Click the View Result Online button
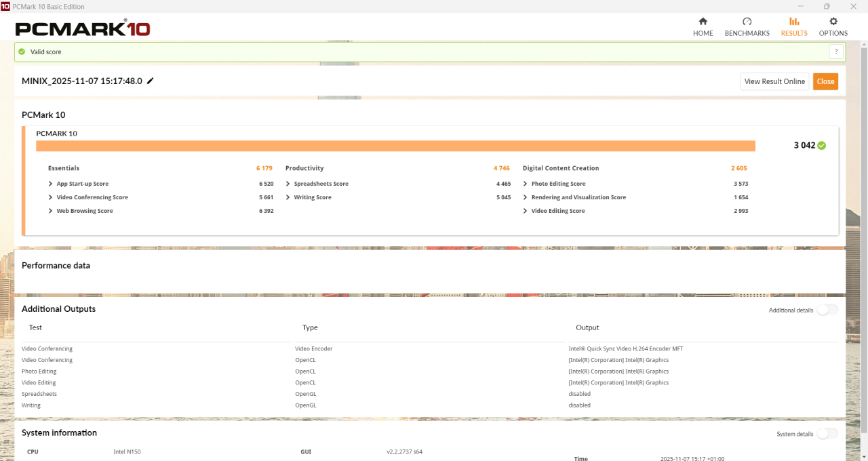The height and width of the screenshot is (461, 868). point(774,81)
